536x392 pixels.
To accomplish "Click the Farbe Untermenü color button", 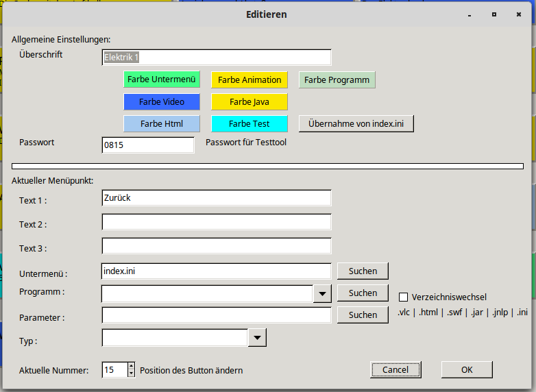I will point(162,79).
